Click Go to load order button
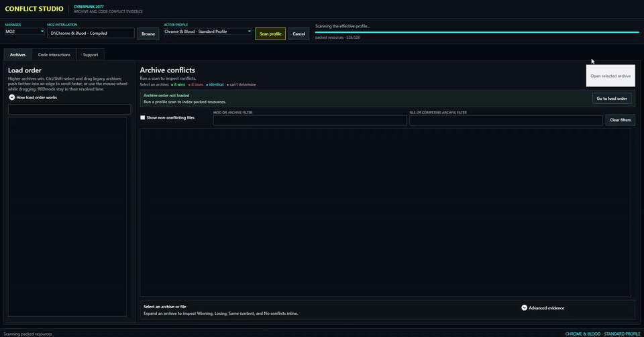 pos(612,98)
